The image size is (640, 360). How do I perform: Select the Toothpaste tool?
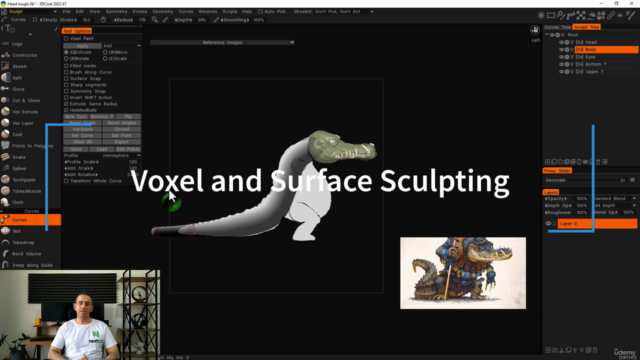coord(24,180)
